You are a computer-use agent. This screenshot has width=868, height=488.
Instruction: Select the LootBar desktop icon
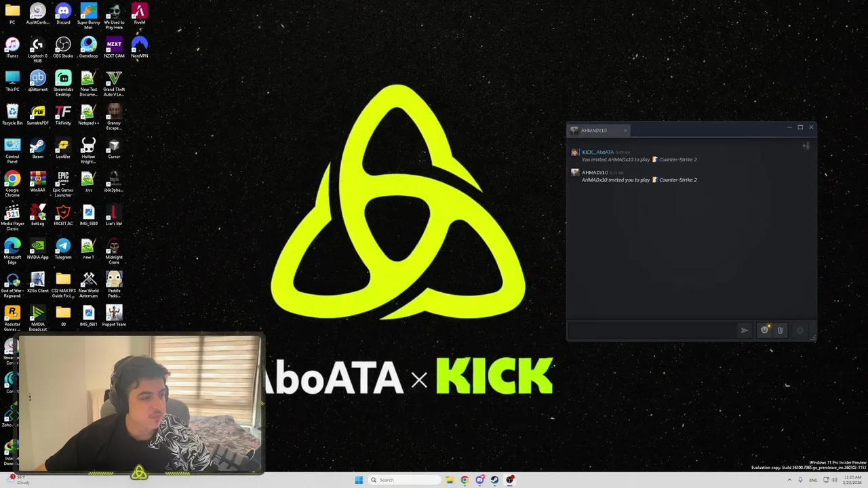pos(63,148)
